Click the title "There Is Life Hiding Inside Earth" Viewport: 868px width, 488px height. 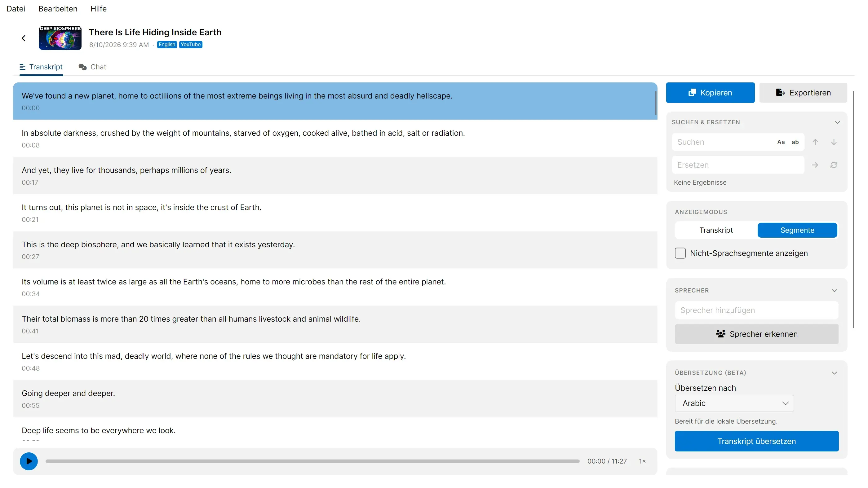(155, 32)
